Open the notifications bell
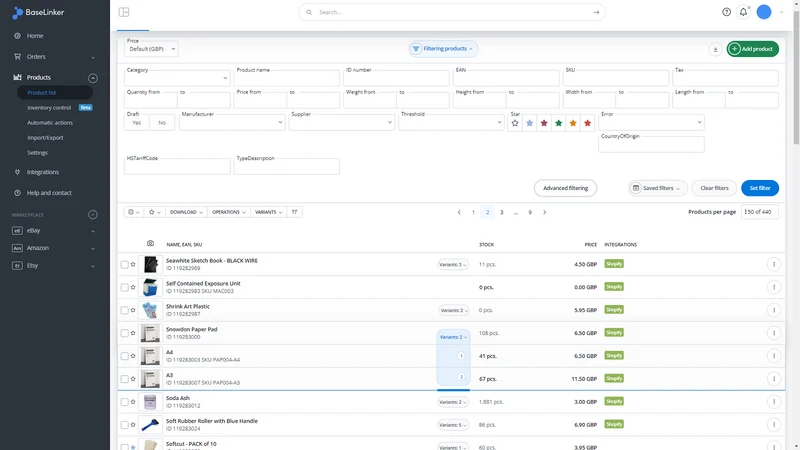This screenshot has height=450, width=800. pos(743,12)
